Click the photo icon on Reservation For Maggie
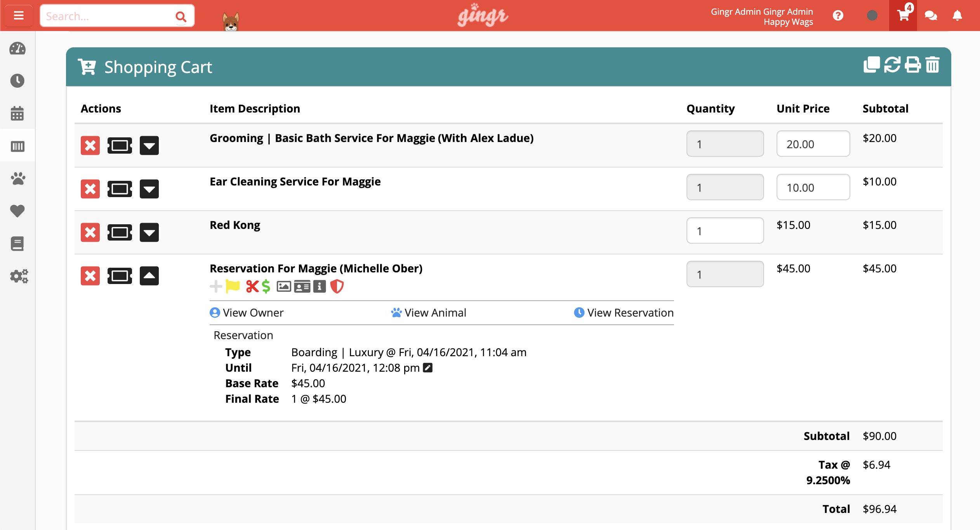980x530 pixels. 283,286
